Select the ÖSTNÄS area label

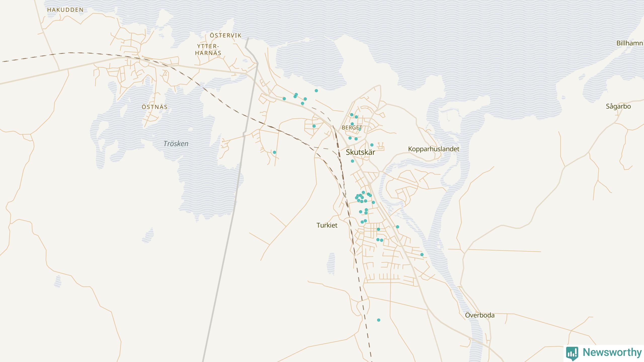pos(154,107)
